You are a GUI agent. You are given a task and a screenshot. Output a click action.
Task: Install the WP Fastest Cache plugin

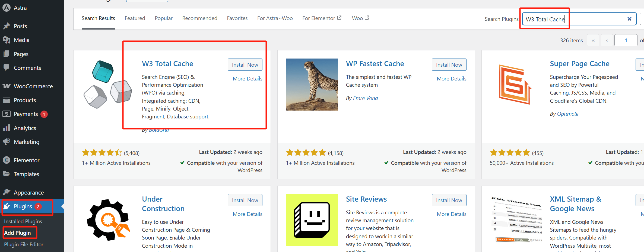(449, 65)
